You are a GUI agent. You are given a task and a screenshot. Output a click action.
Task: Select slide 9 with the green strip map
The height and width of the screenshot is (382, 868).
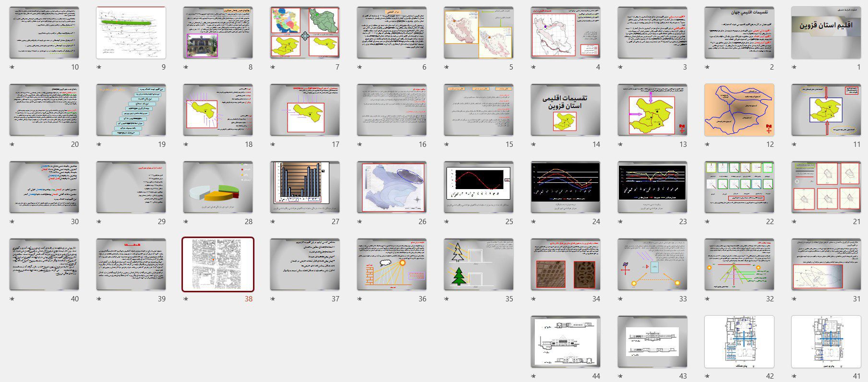pyautogui.click(x=131, y=33)
